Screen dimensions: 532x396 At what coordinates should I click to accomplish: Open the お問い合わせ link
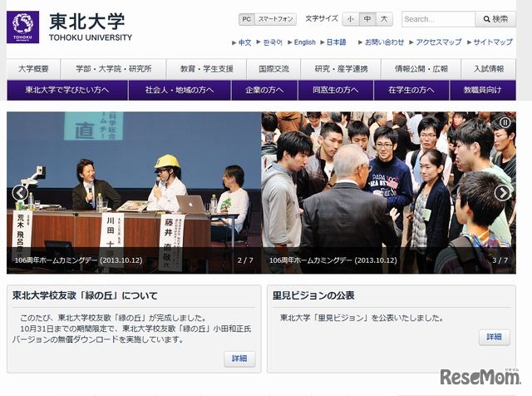(384, 42)
